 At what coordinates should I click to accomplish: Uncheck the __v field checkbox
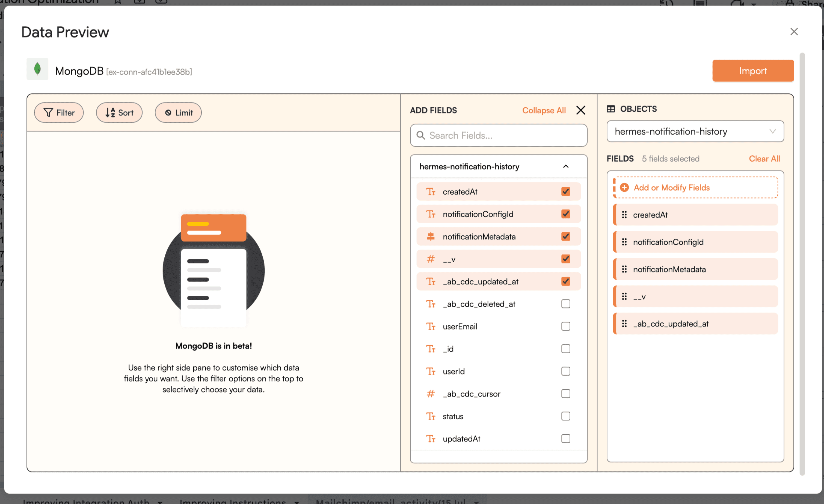(x=566, y=259)
